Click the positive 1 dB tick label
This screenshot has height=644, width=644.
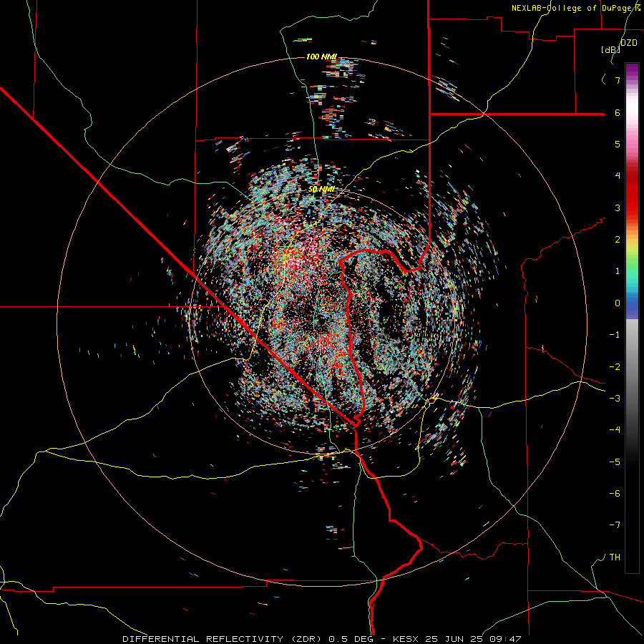(x=618, y=271)
